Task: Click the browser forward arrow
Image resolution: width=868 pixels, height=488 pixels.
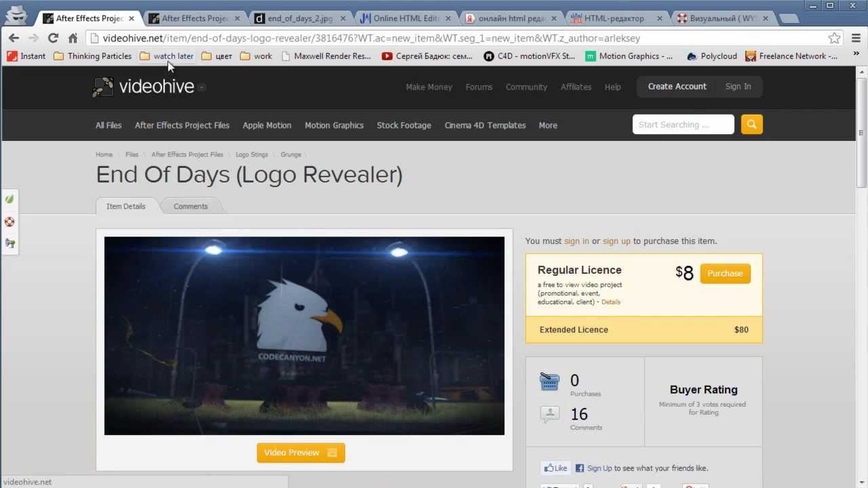Action: coord(33,38)
